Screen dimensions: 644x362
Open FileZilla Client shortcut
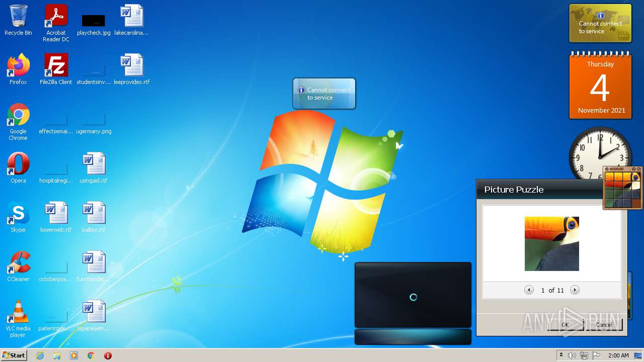pyautogui.click(x=56, y=69)
